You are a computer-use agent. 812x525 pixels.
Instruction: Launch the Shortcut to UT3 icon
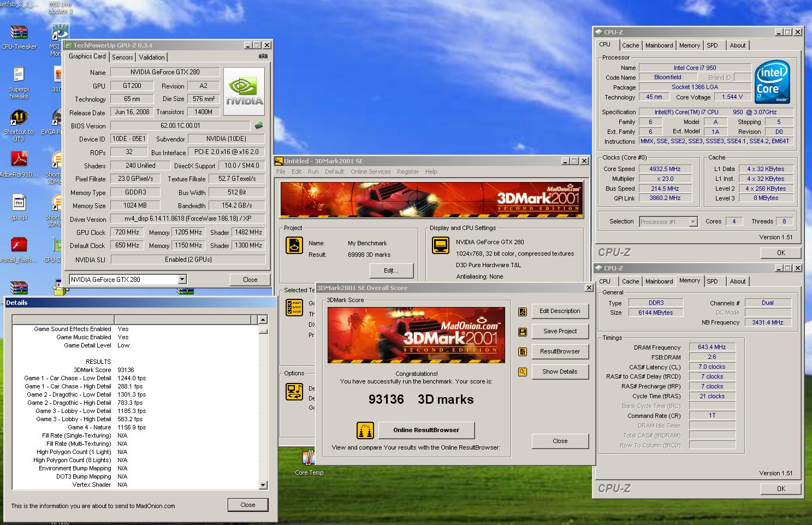click(x=19, y=117)
